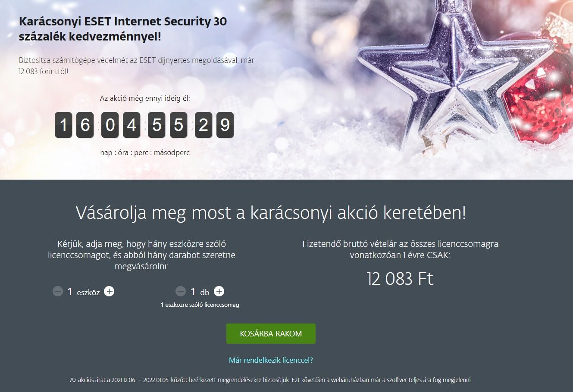Increase the eszköz device count with plus
The height and width of the screenshot is (392, 573).
[x=110, y=292]
